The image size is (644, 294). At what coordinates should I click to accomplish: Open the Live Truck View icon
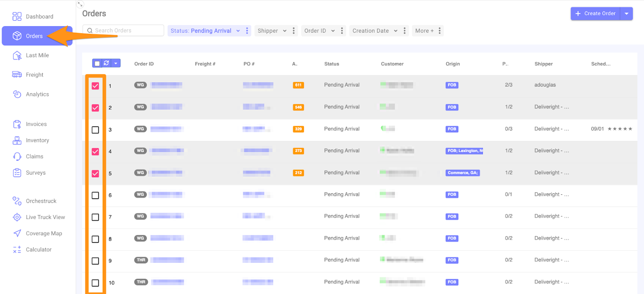(17, 217)
